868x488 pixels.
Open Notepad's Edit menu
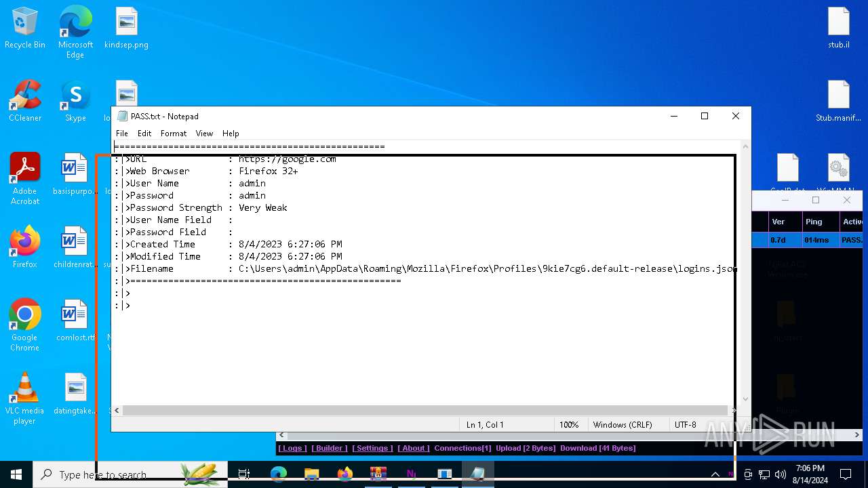click(144, 134)
